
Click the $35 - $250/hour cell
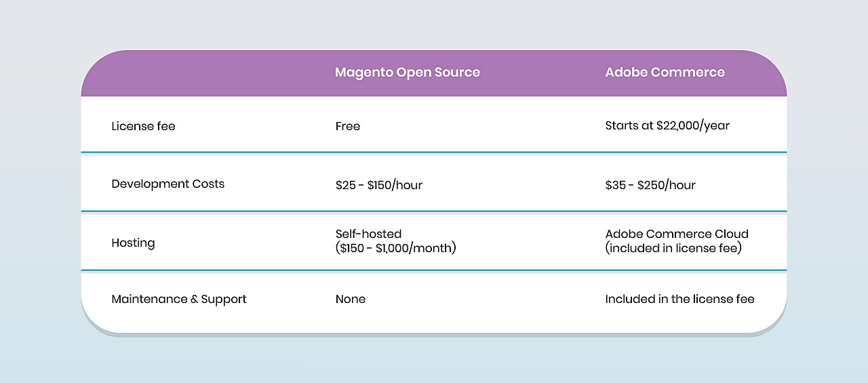pos(650,185)
